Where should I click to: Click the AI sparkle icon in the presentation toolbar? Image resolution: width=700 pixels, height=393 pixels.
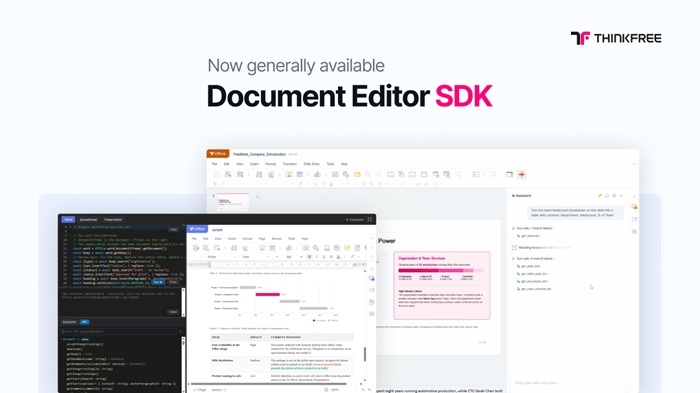521,174
